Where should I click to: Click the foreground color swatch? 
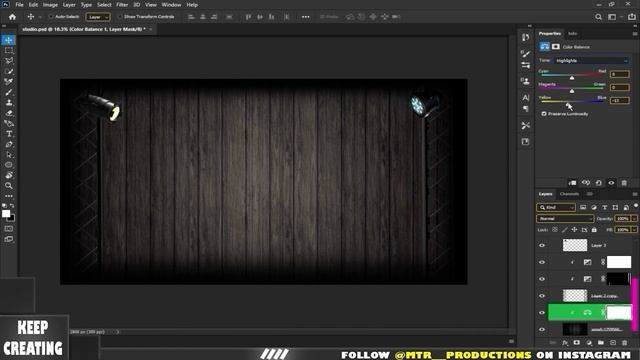[6, 214]
